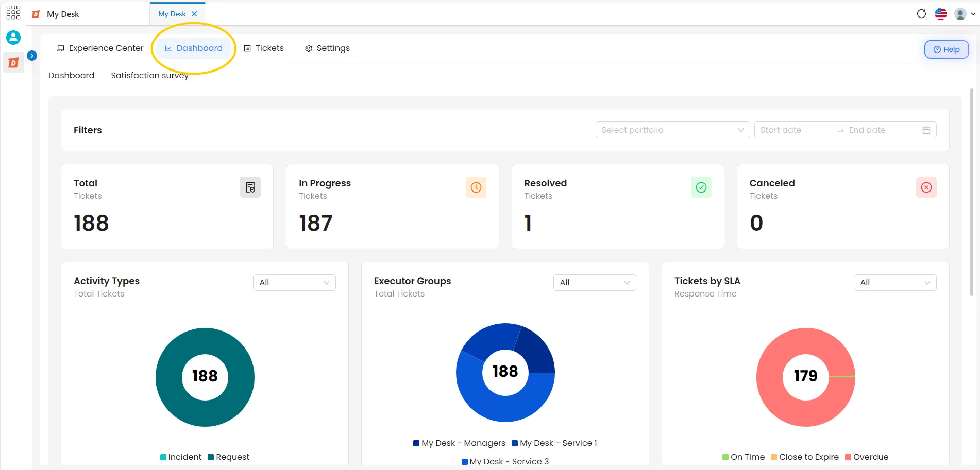Click the Start date field
The image size is (980, 470).
coord(794,130)
